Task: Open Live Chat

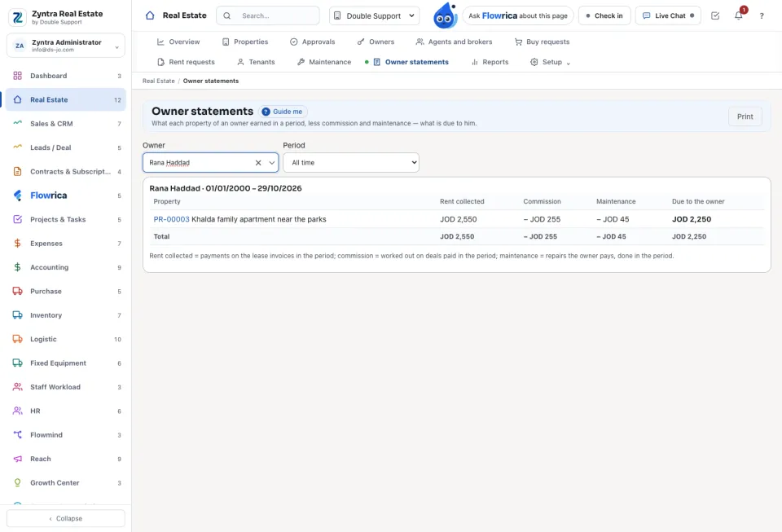Action: (x=668, y=16)
